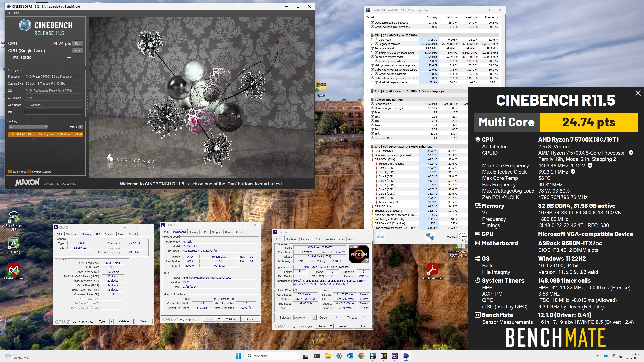
Task: Click Maksimum column header in HWiNFO
Action: click(x=469, y=17)
